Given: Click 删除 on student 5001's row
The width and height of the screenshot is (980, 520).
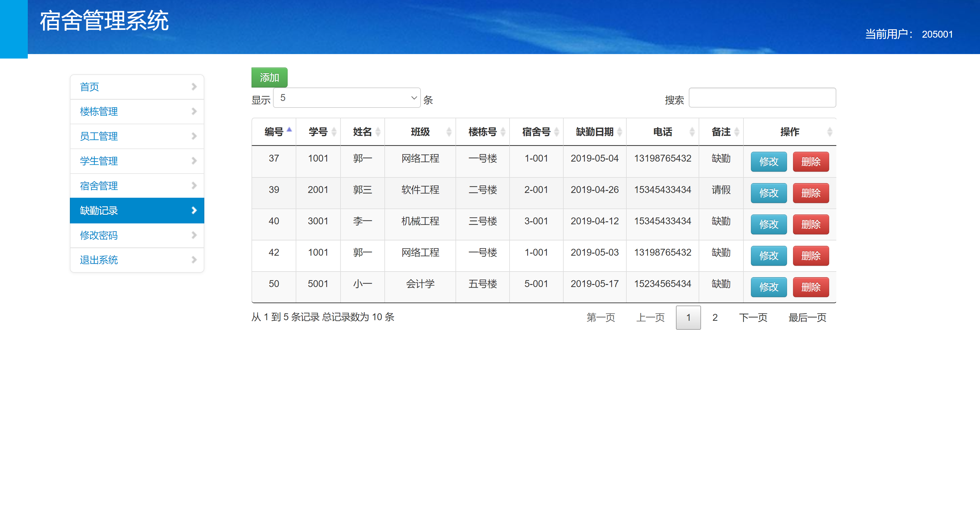Looking at the screenshot, I should [811, 287].
